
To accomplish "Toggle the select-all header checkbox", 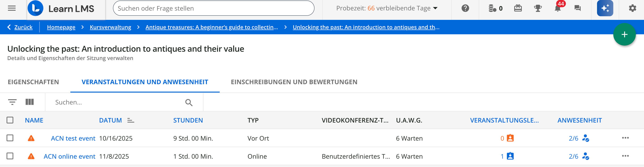I will click(x=10, y=120).
